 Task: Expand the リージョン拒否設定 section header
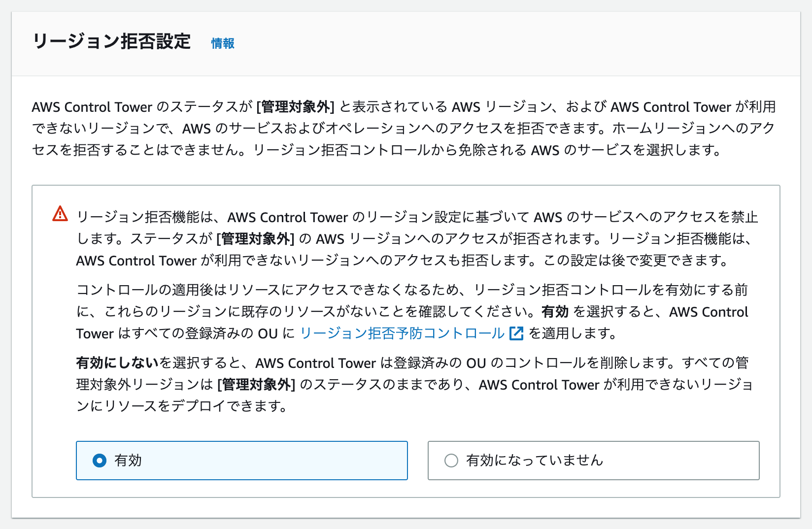[112, 42]
